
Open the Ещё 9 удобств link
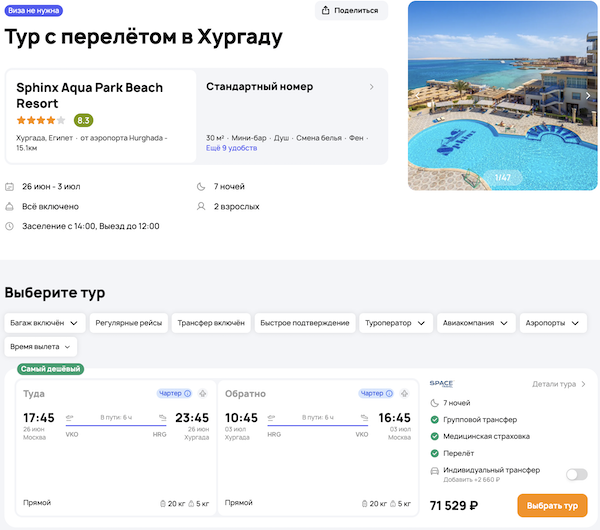231,148
